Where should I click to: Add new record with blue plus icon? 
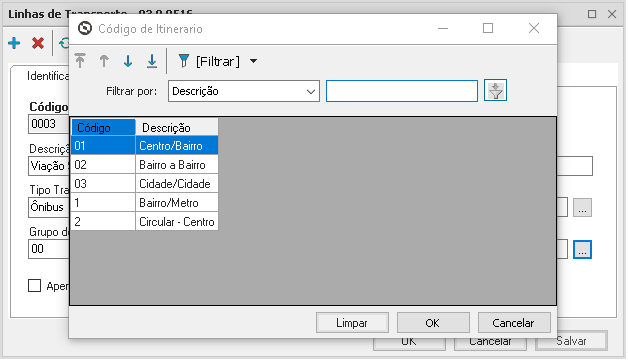(14, 43)
